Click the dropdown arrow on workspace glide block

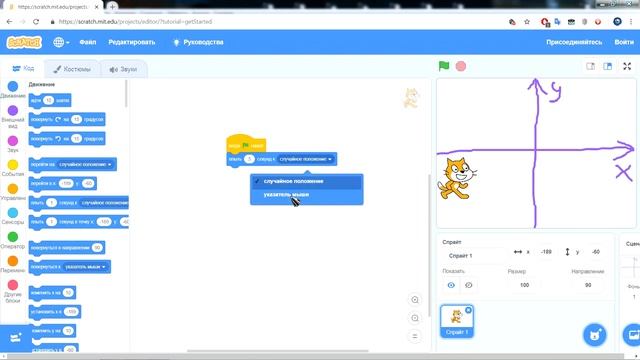330,159
